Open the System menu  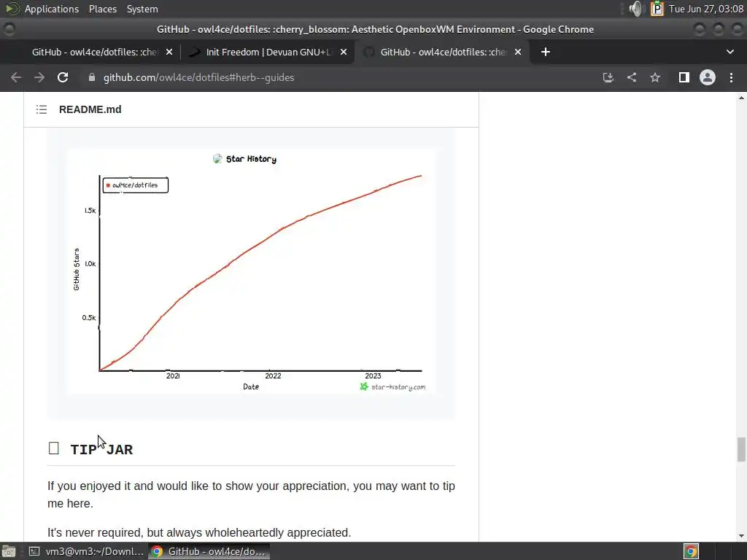(142, 9)
